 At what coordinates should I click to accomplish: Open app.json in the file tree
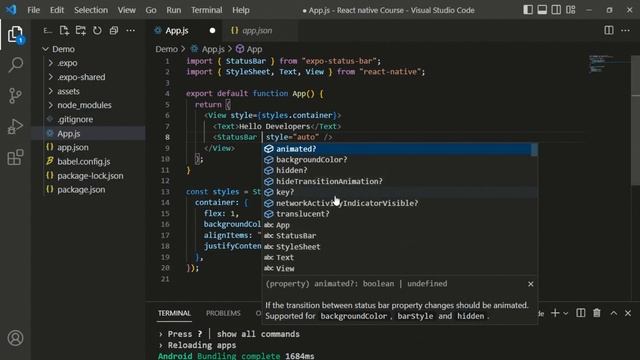pos(89,147)
